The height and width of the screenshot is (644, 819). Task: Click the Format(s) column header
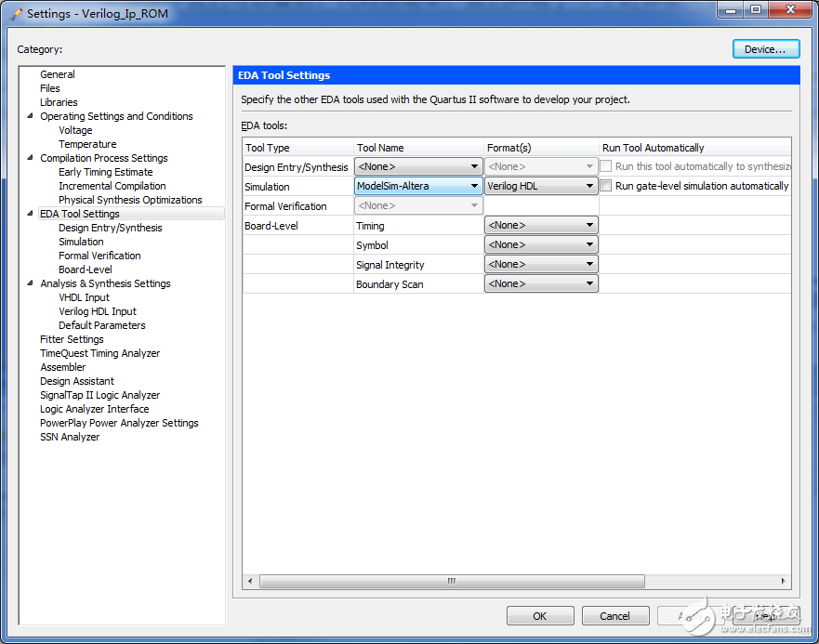pyautogui.click(x=541, y=148)
